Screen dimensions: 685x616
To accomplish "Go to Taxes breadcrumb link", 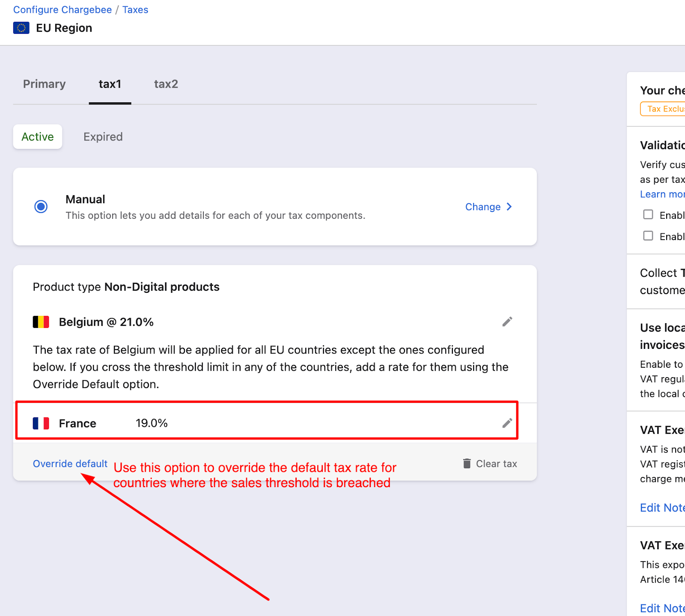I will (135, 10).
